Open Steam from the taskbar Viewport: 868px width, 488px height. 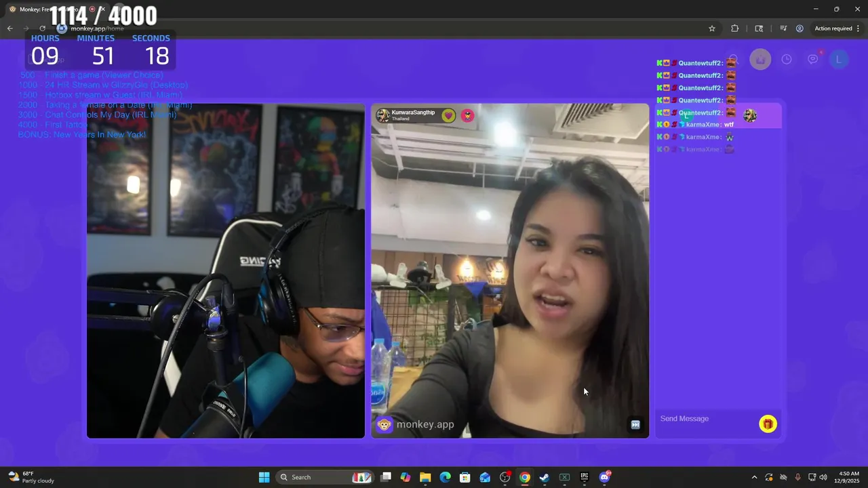pyautogui.click(x=545, y=477)
